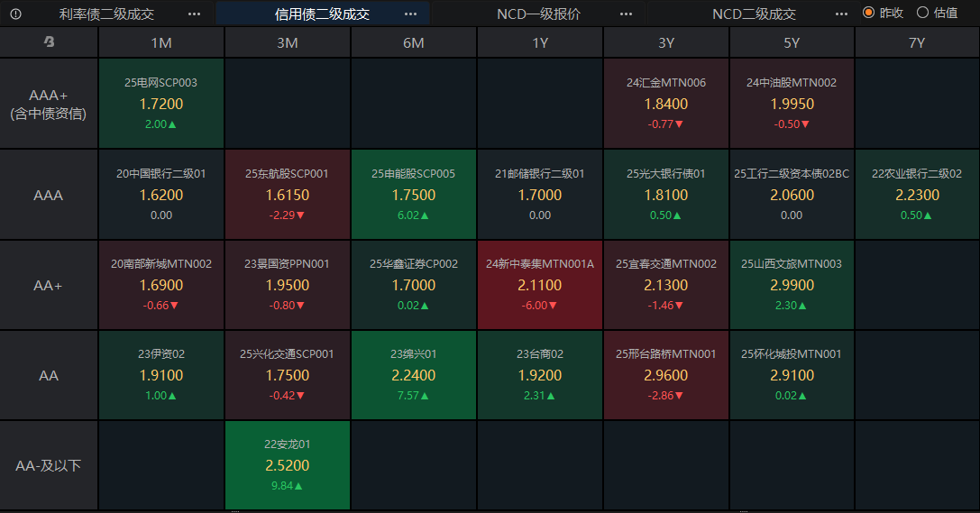This screenshot has width=980, height=513.
Task: Select the AA+ rating row header
Action: pyautogui.click(x=49, y=285)
